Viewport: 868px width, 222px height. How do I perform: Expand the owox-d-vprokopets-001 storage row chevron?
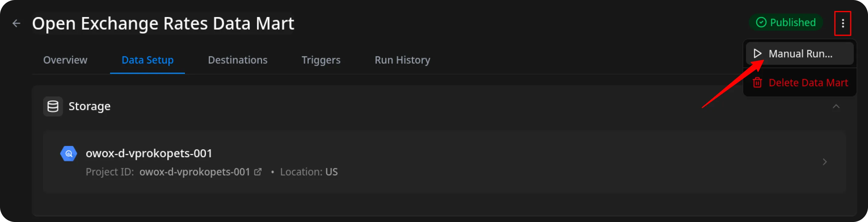point(825,162)
